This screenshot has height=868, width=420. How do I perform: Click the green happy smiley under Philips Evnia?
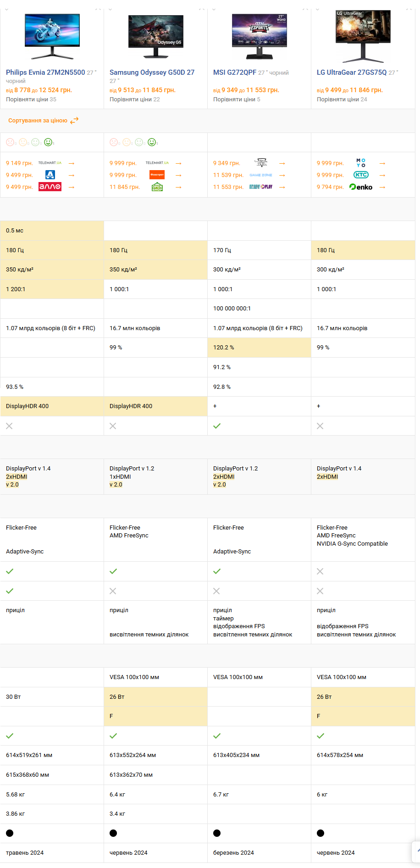pyautogui.click(x=48, y=143)
